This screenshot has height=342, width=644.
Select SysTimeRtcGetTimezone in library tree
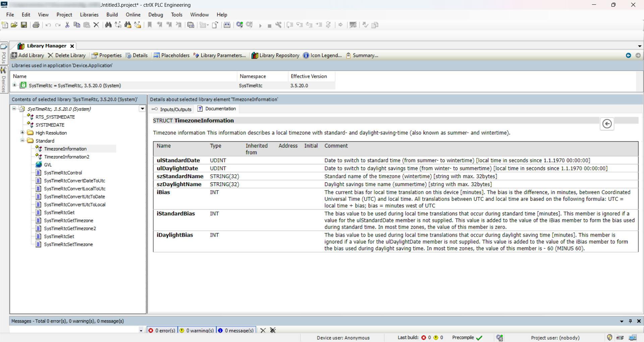(68, 221)
